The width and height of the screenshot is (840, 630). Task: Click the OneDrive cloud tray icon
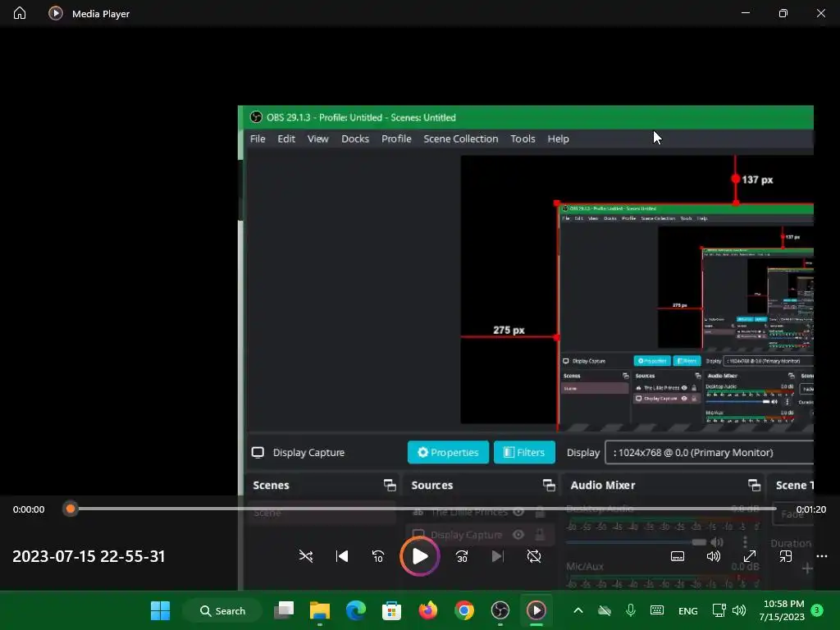[605, 610]
